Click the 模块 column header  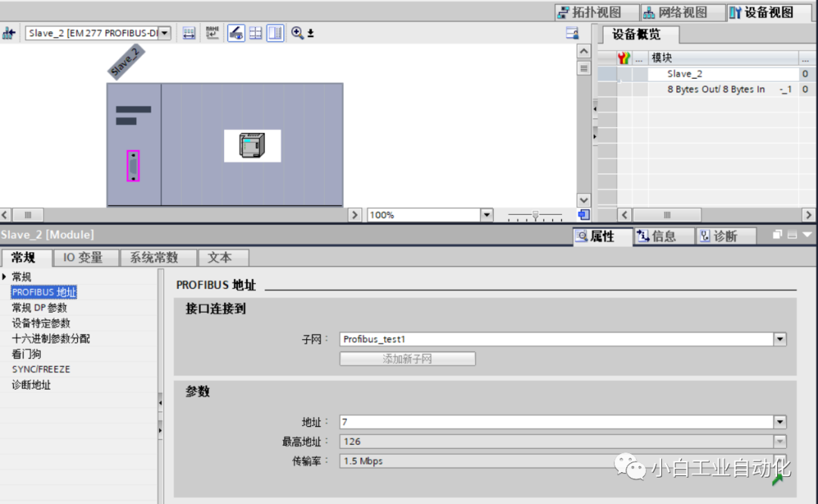tap(723, 58)
